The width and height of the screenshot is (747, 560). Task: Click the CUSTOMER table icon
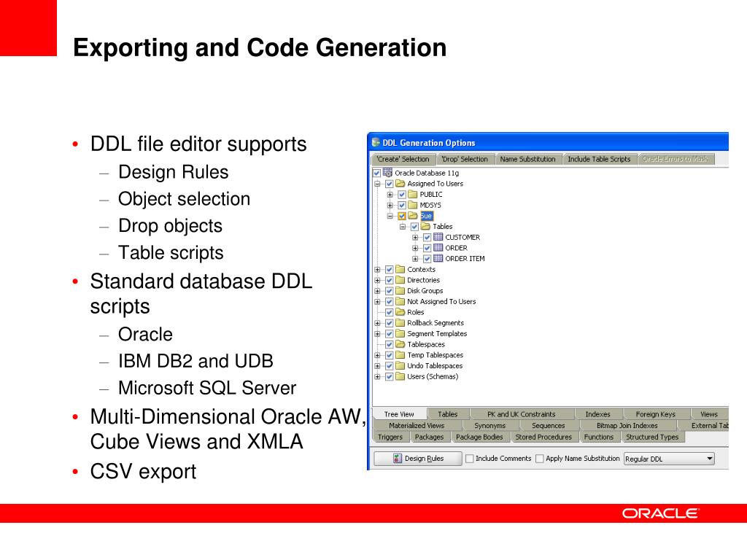[438, 237]
